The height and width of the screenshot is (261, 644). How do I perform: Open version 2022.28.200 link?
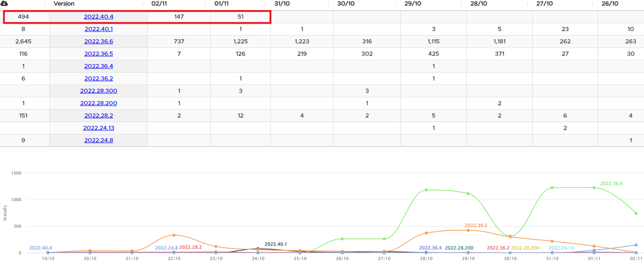(99, 103)
